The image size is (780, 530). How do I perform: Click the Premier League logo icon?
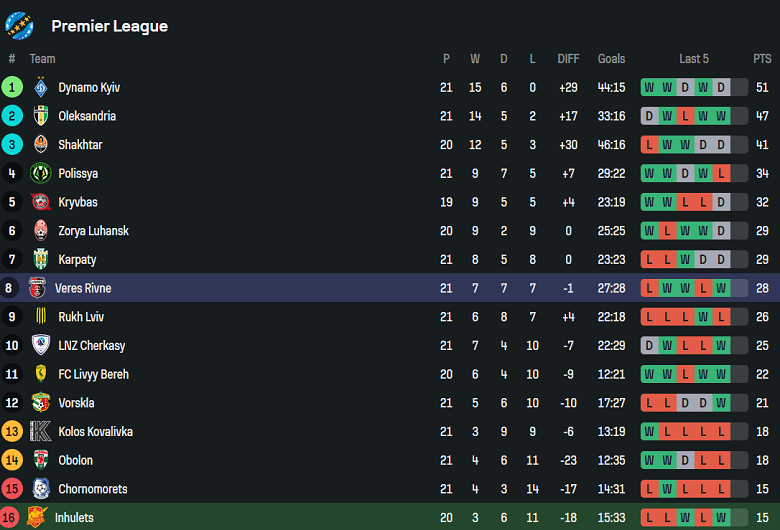(19, 25)
